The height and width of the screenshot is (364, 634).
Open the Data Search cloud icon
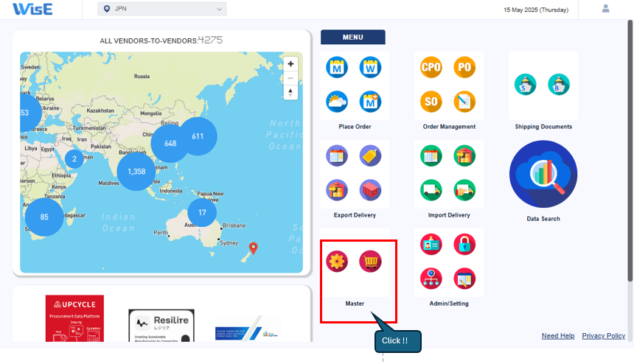tap(543, 174)
